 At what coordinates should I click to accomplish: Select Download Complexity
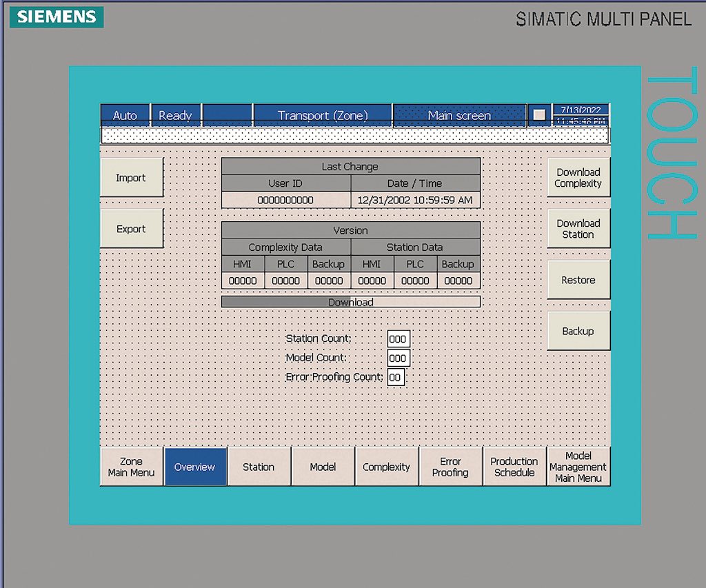pos(578,176)
